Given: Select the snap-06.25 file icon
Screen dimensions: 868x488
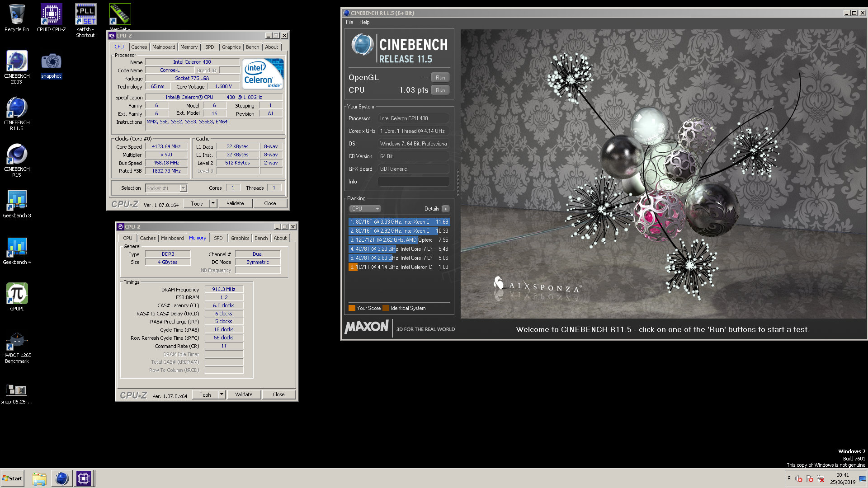Looking at the screenshot, I should [x=17, y=394].
